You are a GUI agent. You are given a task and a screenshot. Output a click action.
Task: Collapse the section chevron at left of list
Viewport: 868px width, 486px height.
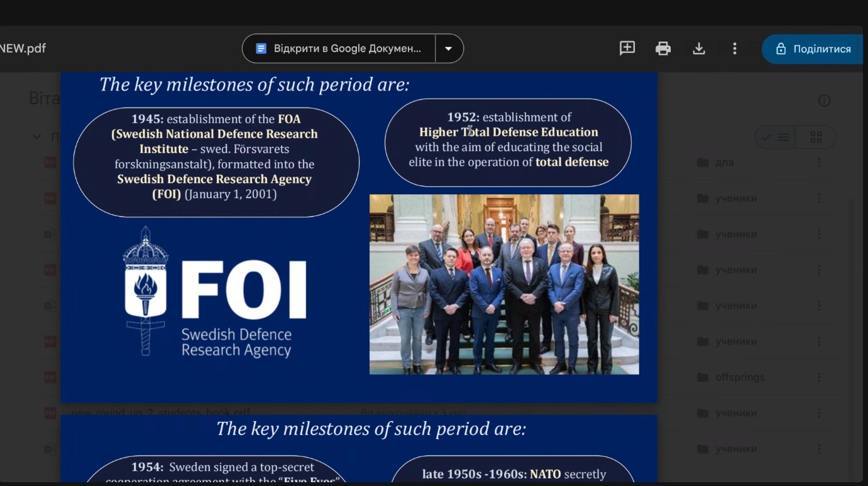coord(37,137)
